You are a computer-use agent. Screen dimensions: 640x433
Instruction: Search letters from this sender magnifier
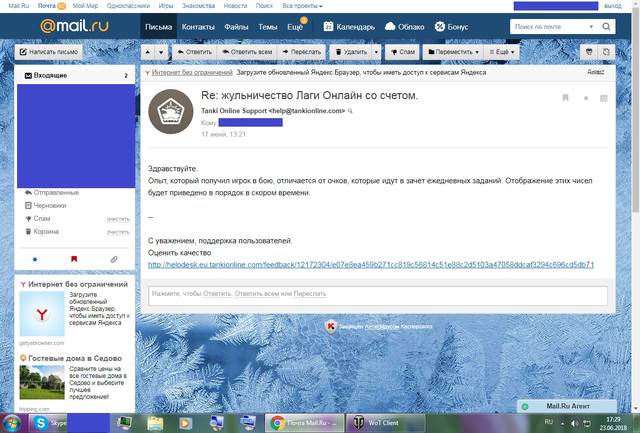coord(350,111)
